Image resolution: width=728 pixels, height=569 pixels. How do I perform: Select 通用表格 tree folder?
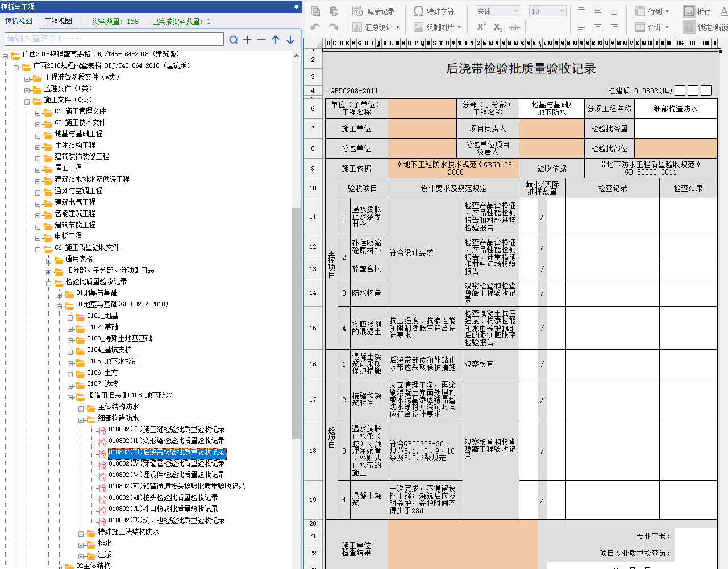pyautogui.click(x=79, y=259)
